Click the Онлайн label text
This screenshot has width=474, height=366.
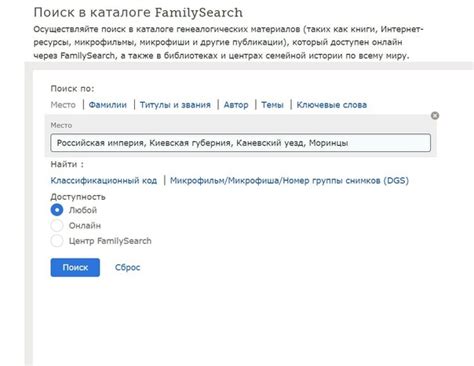(85, 226)
